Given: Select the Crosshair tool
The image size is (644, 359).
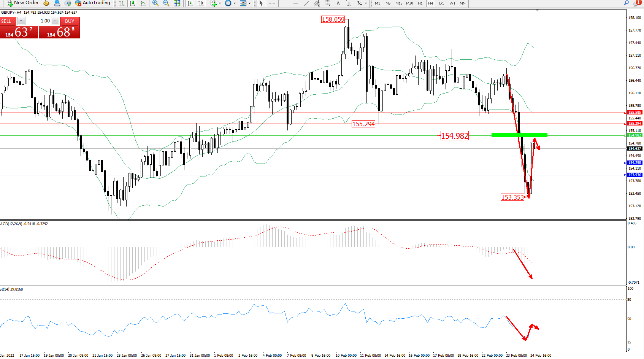Looking at the screenshot, I should (x=272, y=3).
